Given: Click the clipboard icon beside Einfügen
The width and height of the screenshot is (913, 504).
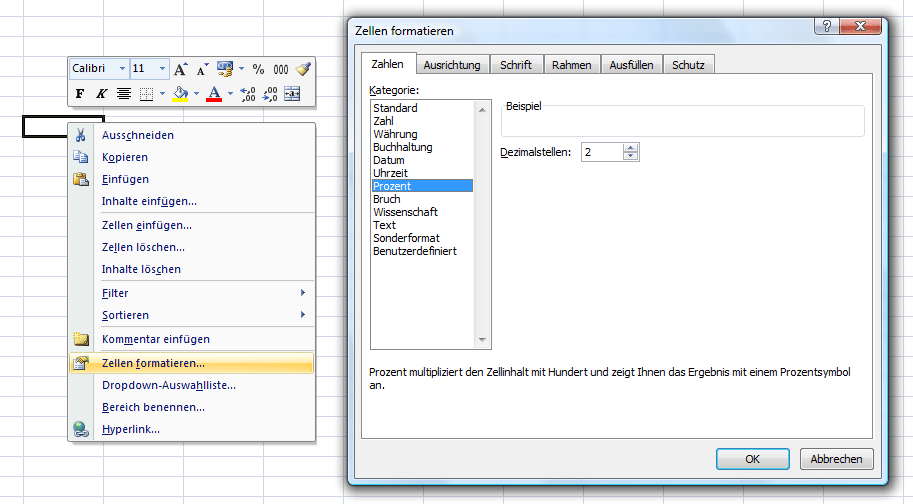Looking at the screenshot, I should [80, 179].
